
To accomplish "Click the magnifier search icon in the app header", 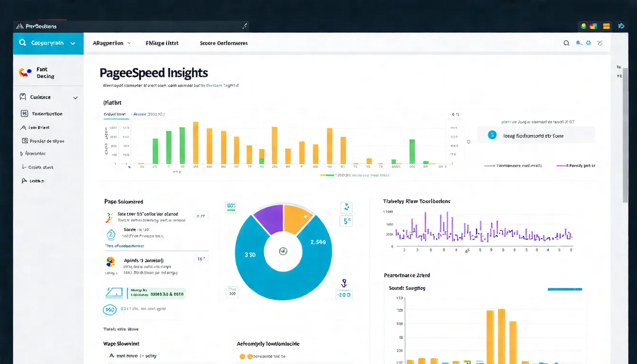I will tap(566, 43).
